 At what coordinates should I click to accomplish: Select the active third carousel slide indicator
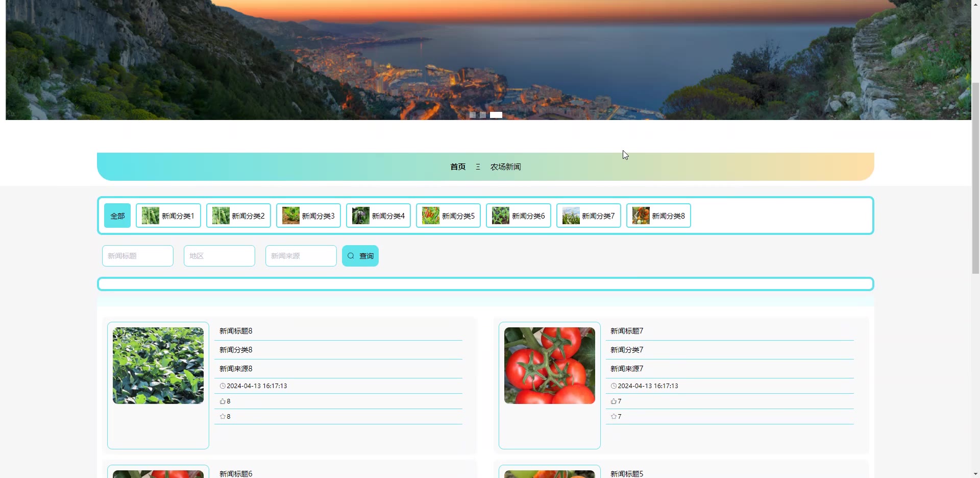[496, 115]
